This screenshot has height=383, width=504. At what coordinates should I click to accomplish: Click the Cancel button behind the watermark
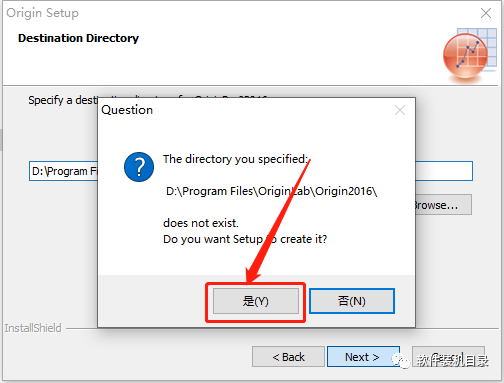[x=449, y=357]
